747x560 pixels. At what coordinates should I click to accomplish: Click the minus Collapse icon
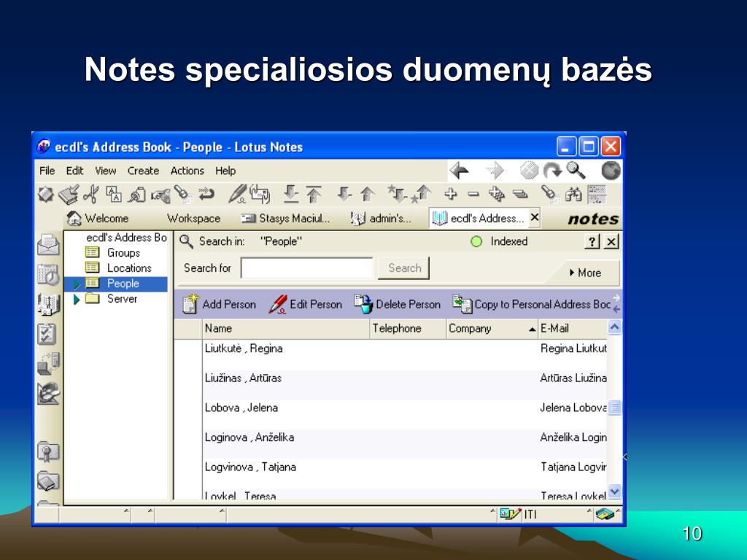click(x=473, y=194)
